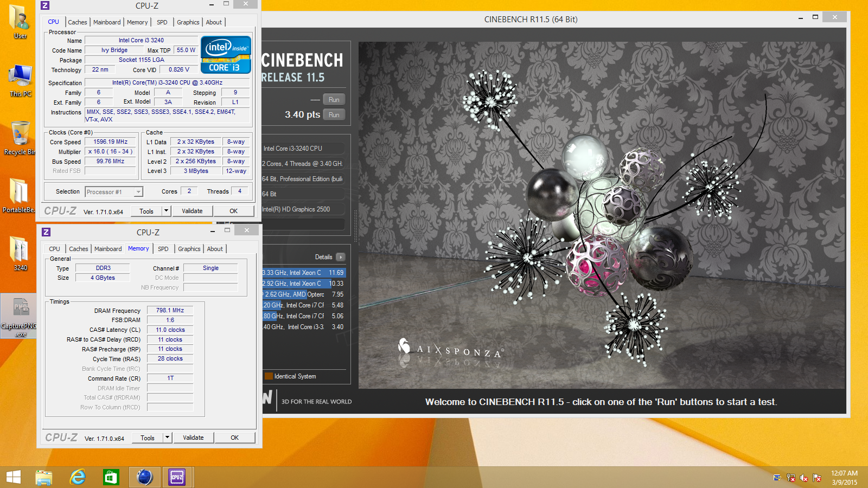Select the Intel Core i7 5.06 ranking row
Screen dimensions: 868x488
303,316
